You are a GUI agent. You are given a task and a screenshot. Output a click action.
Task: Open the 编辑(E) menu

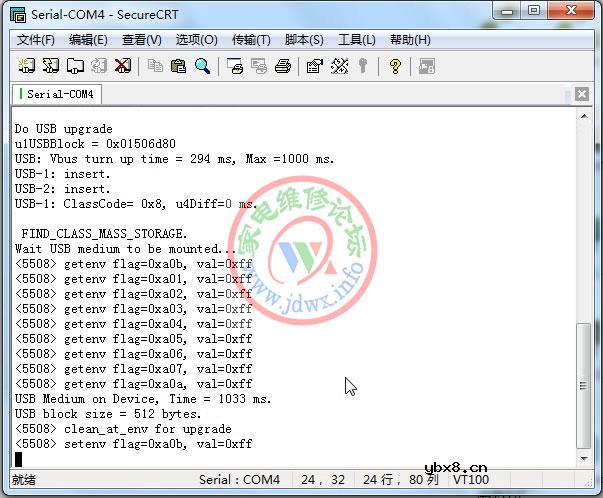pos(88,40)
